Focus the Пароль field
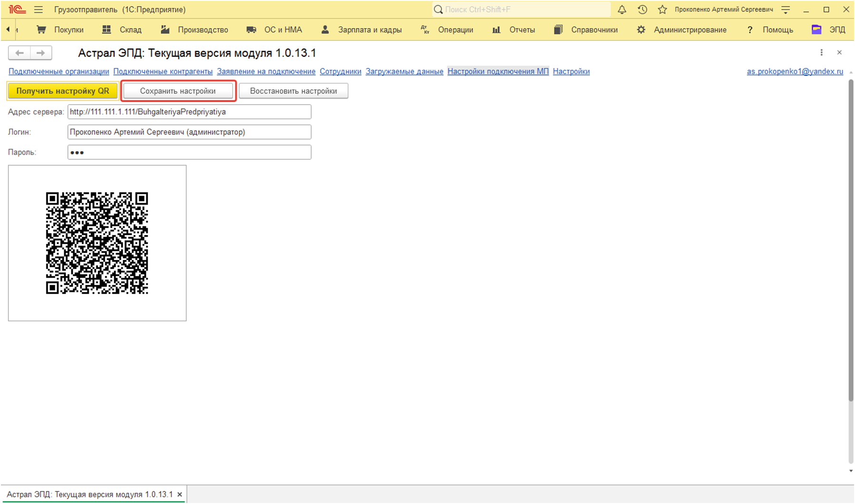The width and height of the screenshot is (855, 504). pyautogui.click(x=189, y=152)
